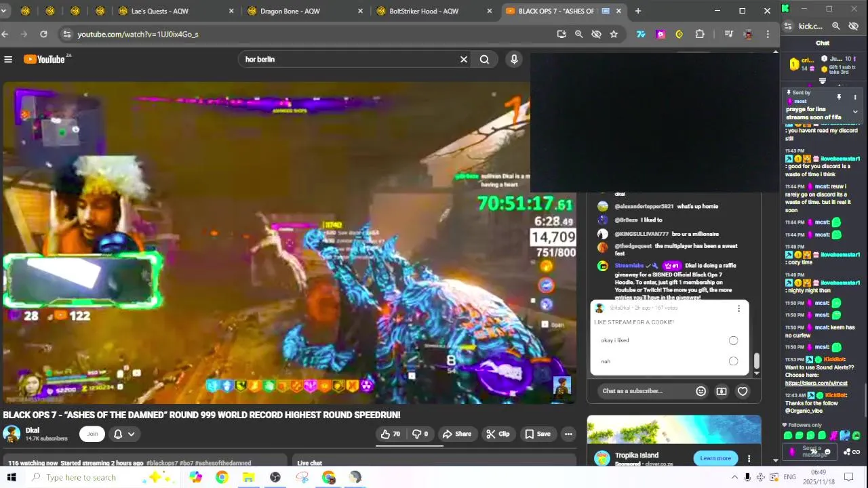Click Dkal stream video player
Image resolution: width=868 pixels, height=488 pixels.
290,243
